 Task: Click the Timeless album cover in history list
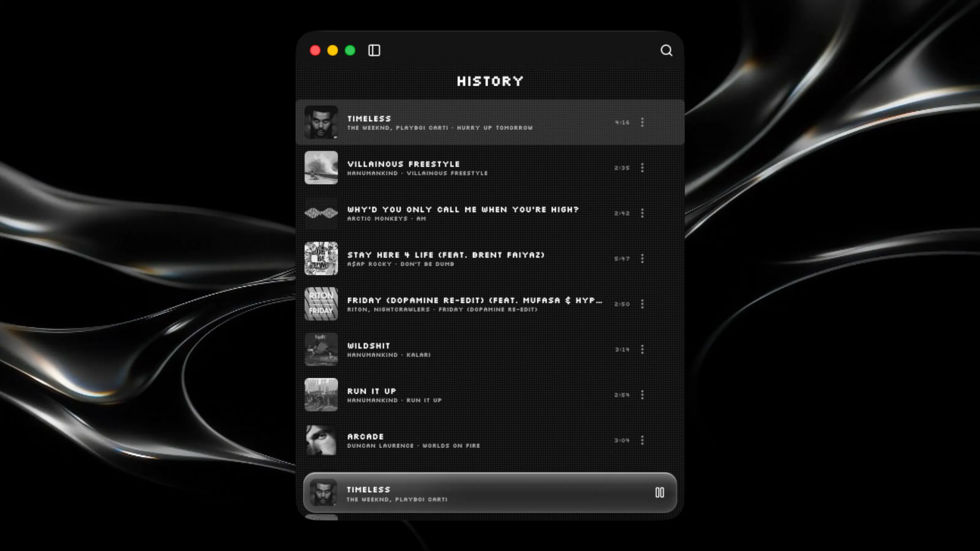(321, 122)
